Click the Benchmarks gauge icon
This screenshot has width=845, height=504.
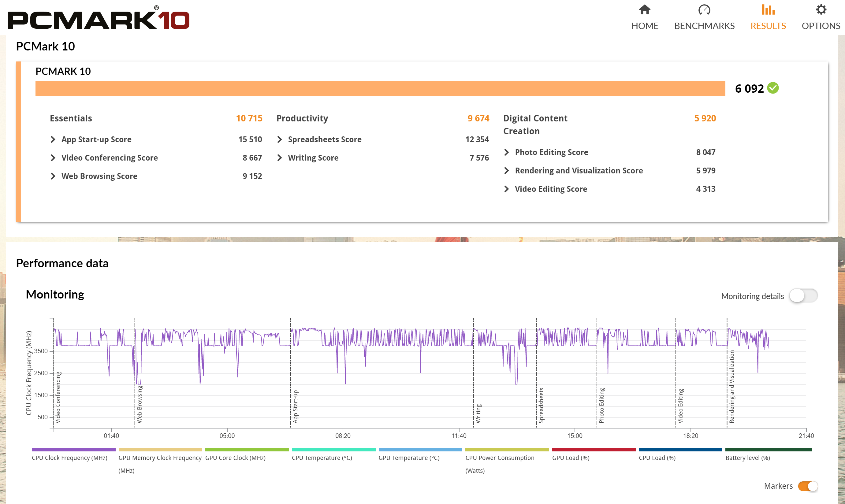coord(704,10)
